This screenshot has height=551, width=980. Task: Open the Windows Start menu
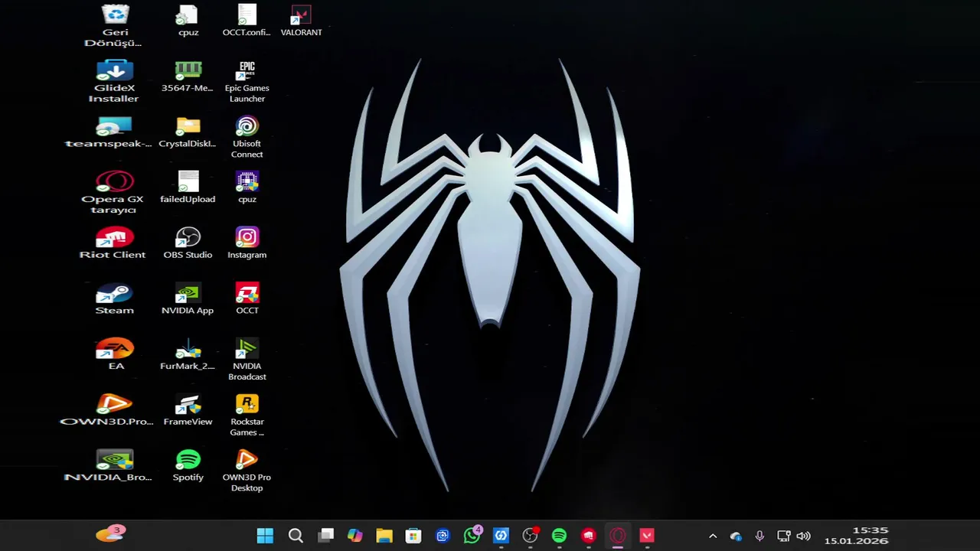pos(265,536)
